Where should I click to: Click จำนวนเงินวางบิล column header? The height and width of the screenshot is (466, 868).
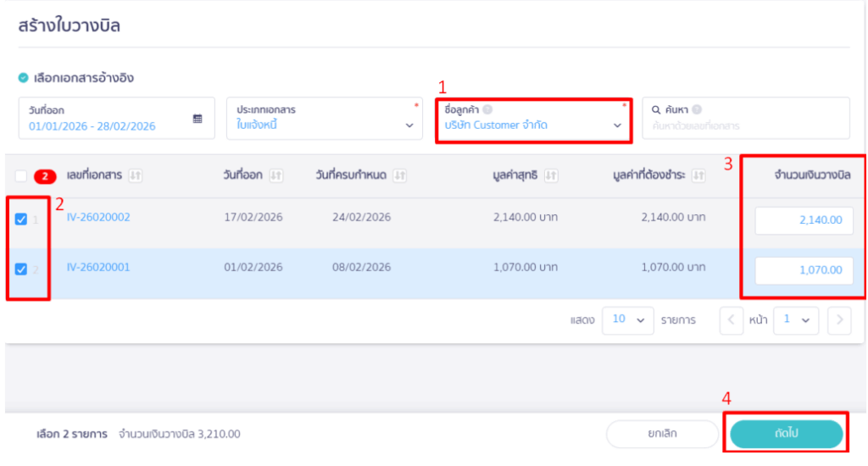(812, 175)
